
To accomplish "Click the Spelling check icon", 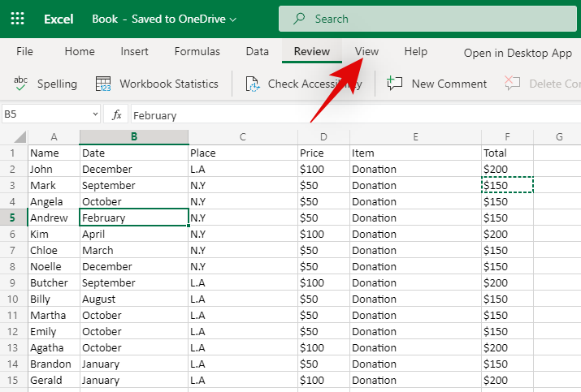I will 21,83.
